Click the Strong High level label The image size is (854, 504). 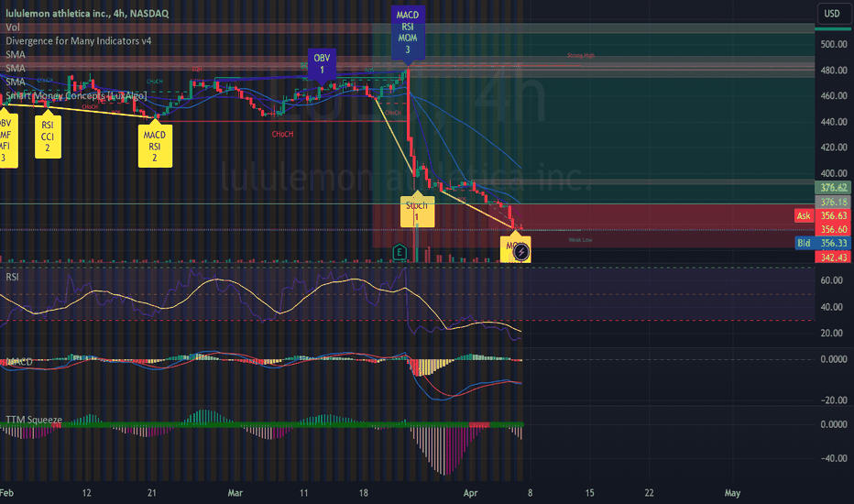click(x=581, y=56)
